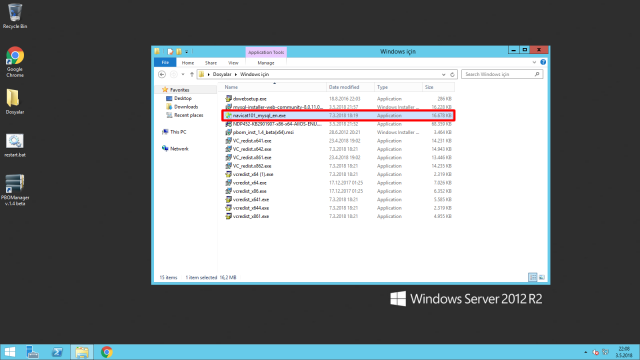Open the recent locations dropdown arrow
The image size is (640, 360).
point(183,74)
